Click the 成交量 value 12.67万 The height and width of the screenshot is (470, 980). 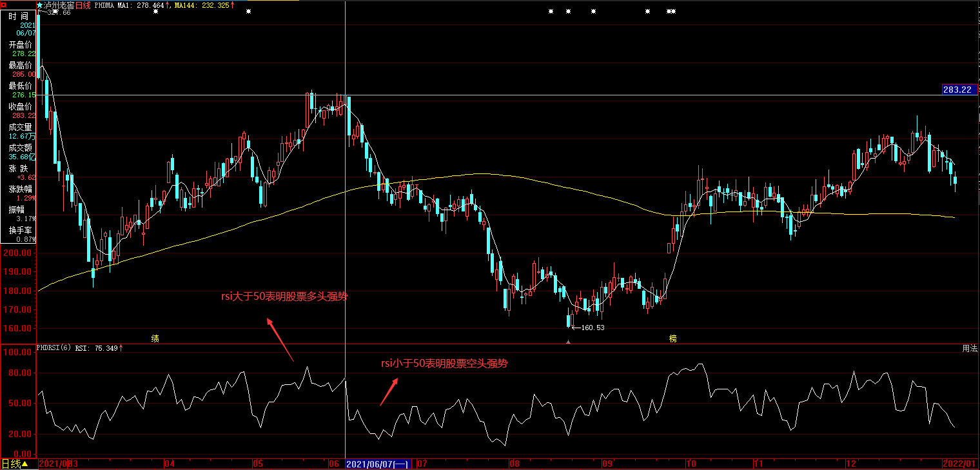23,136
